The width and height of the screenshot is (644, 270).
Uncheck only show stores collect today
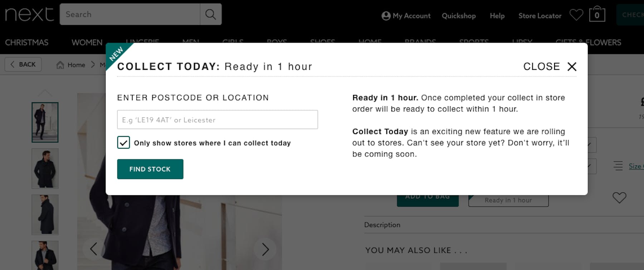(123, 143)
